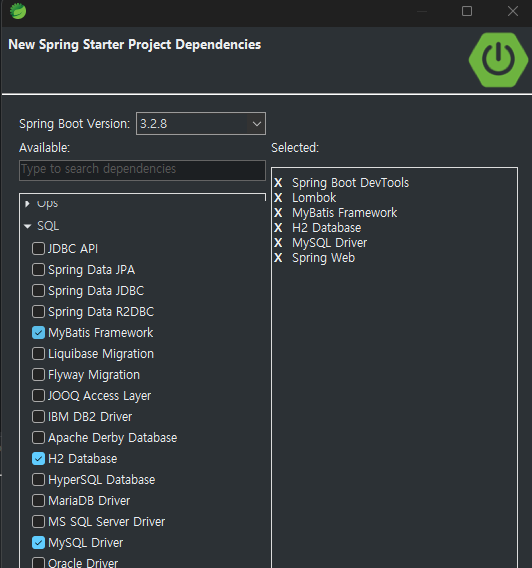Click the Lombok entry in Selected list
This screenshot has width=532, height=568.
point(314,198)
